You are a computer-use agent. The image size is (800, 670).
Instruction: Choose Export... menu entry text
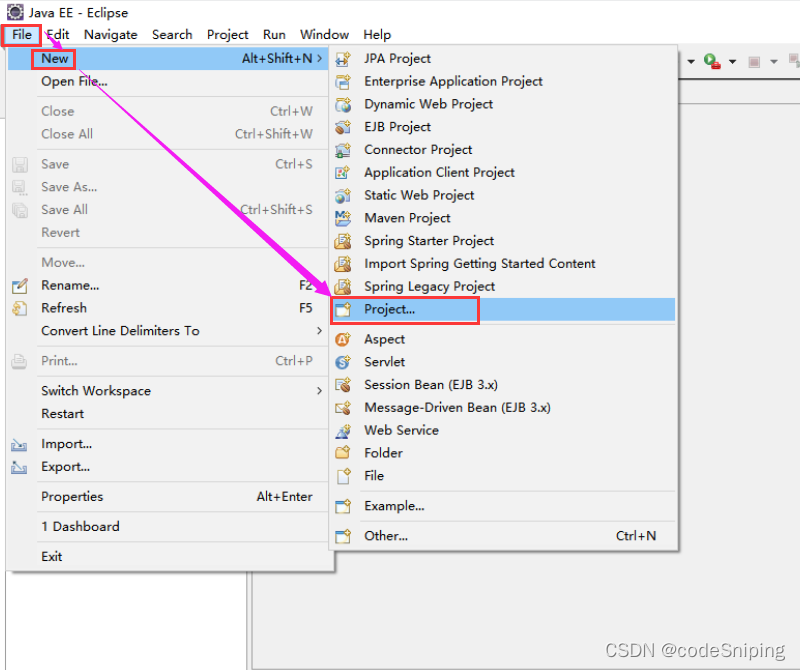tap(65, 467)
